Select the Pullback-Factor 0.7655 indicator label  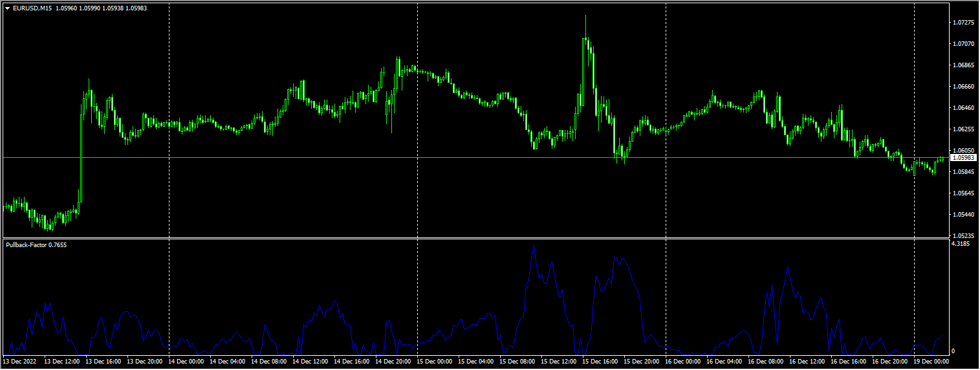pyautogui.click(x=36, y=245)
